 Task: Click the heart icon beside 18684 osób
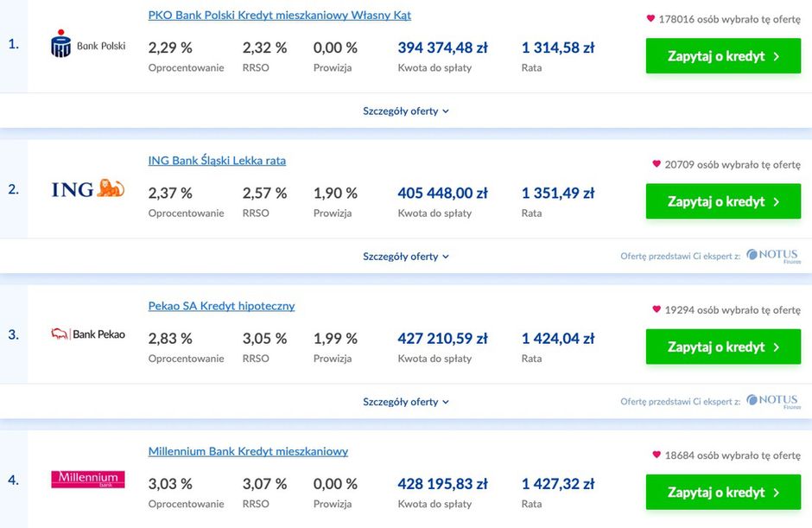click(x=657, y=455)
